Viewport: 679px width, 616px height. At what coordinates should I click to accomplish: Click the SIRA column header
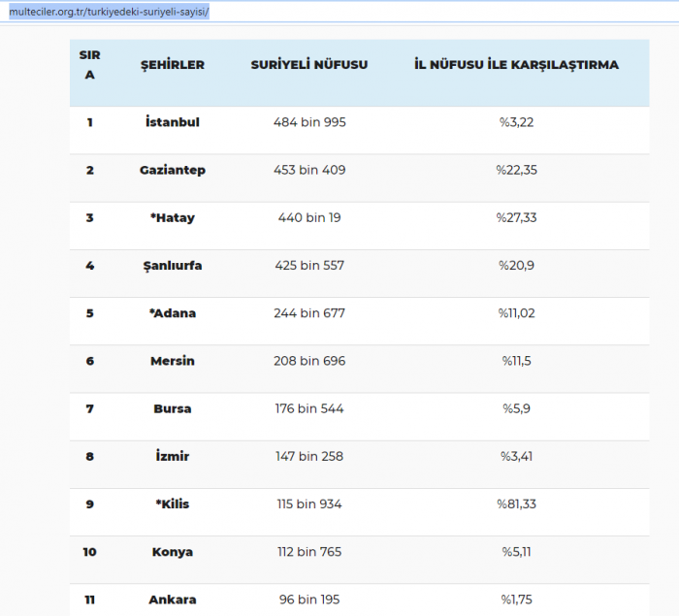(89, 65)
